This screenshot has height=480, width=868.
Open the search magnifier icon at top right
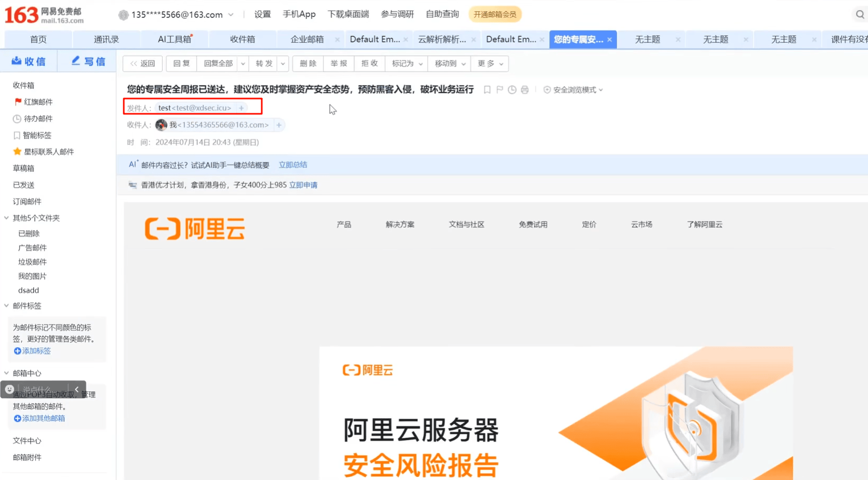click(860, 14)
